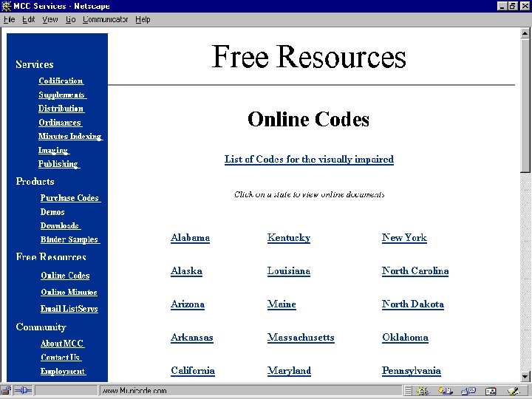Viewport: 532px width, 399px height.
Task: Open the Inbox mailbox component bar icon
Action: (x=445, y=391)
